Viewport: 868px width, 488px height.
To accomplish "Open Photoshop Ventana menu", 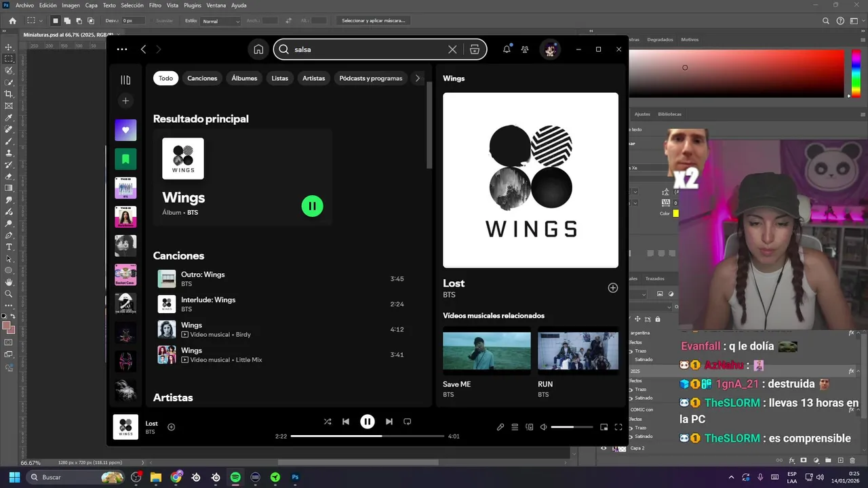I will click(x=216, y=5).
